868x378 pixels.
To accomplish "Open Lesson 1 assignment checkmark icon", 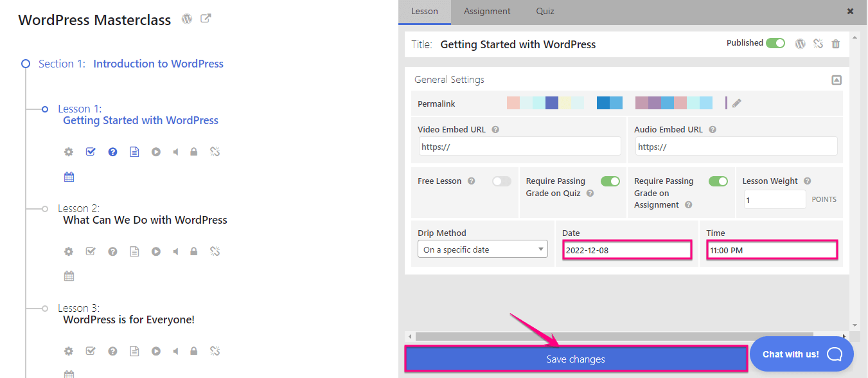I will [x=91, y=152].
